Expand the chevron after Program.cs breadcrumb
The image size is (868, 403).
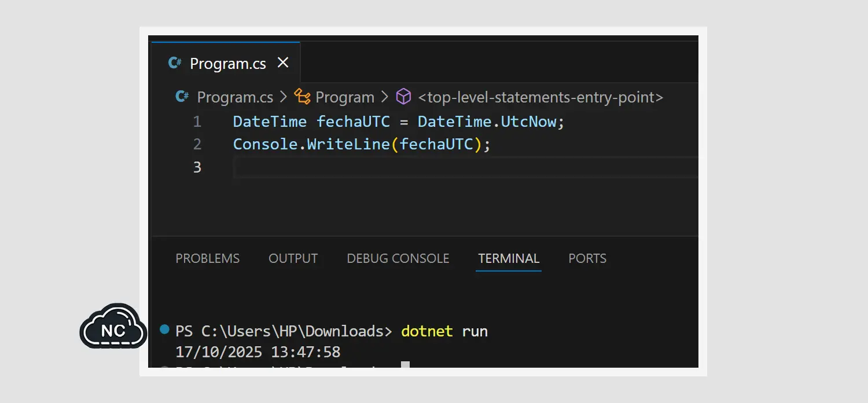click(284, 97)
